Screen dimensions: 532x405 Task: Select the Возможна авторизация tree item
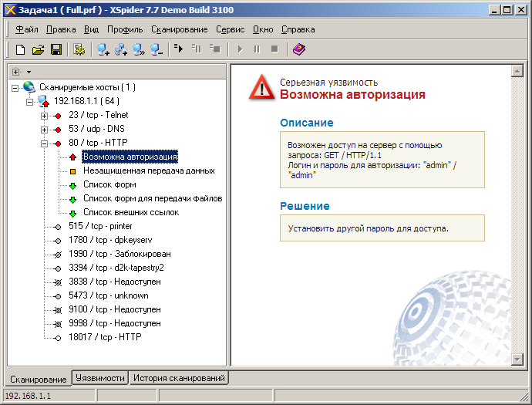tap(130, 157)
